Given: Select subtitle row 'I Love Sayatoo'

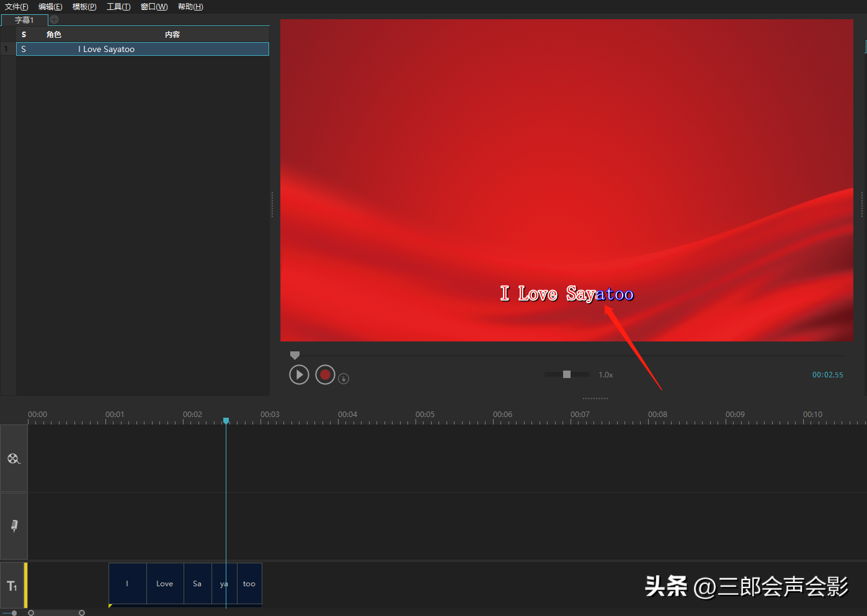Looking at the screenshot, I should [143, 49].
